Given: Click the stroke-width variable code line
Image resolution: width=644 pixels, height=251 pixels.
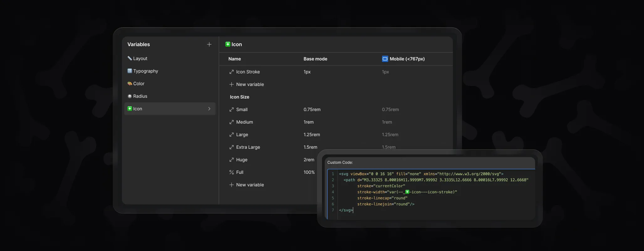Looking at the screenshot, I should tap(407, 192).
